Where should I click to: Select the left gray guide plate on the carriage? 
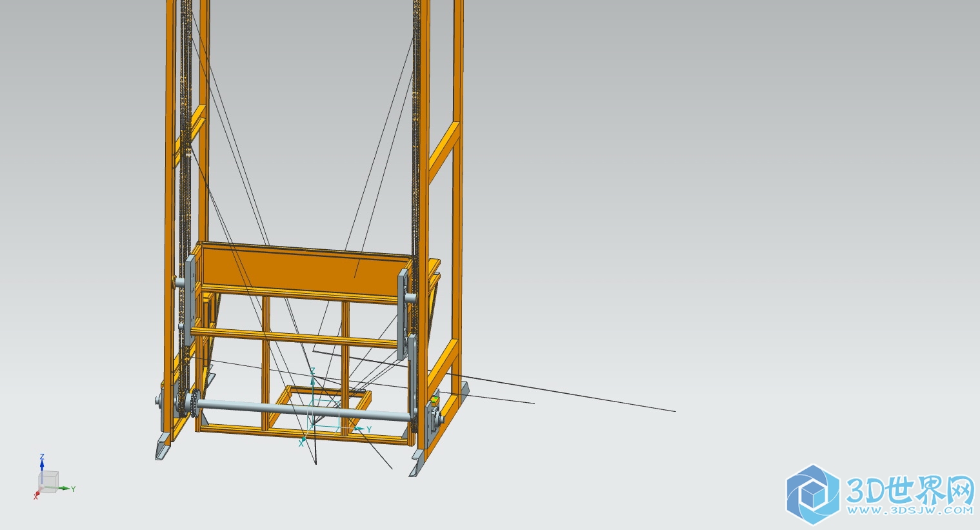pos(190,300)
